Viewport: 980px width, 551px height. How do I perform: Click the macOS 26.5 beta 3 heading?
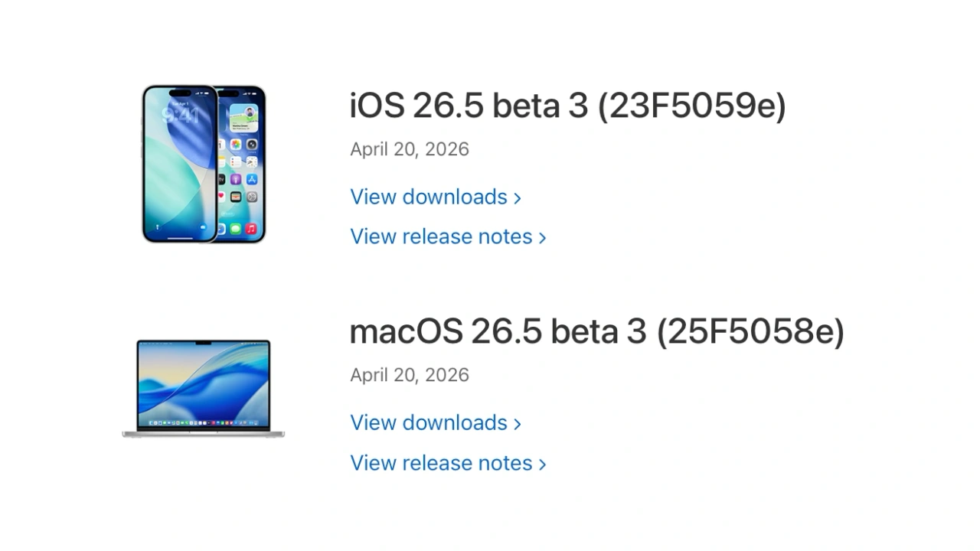[x=596, y=331]
